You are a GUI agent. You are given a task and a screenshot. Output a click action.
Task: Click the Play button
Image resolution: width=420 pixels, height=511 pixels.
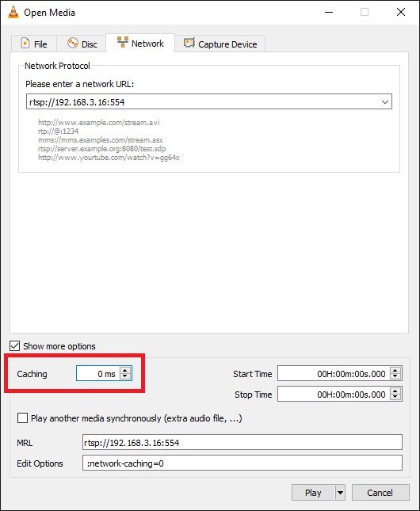coord(313,493)
